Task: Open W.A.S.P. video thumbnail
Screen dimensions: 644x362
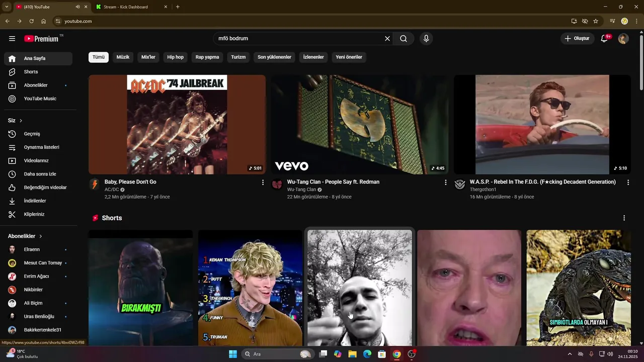Action: [542, 124]
